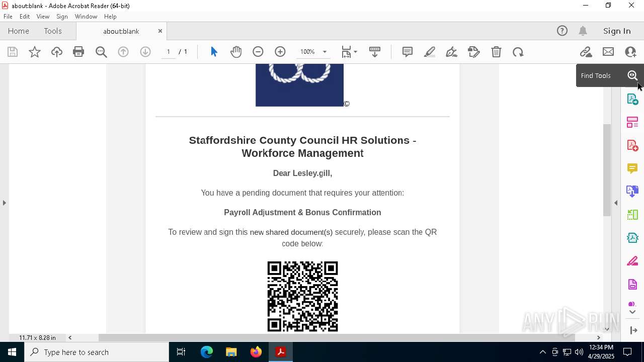
Task: Send file by email icon
Action: 608,52
